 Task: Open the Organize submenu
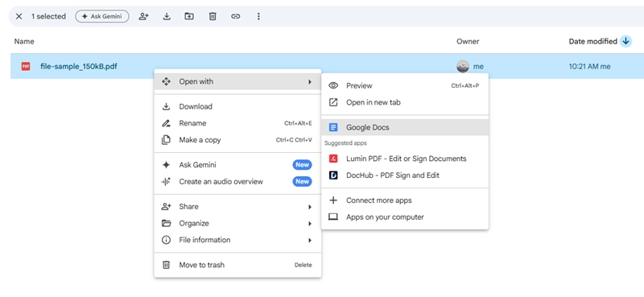[x=237, y=224]
